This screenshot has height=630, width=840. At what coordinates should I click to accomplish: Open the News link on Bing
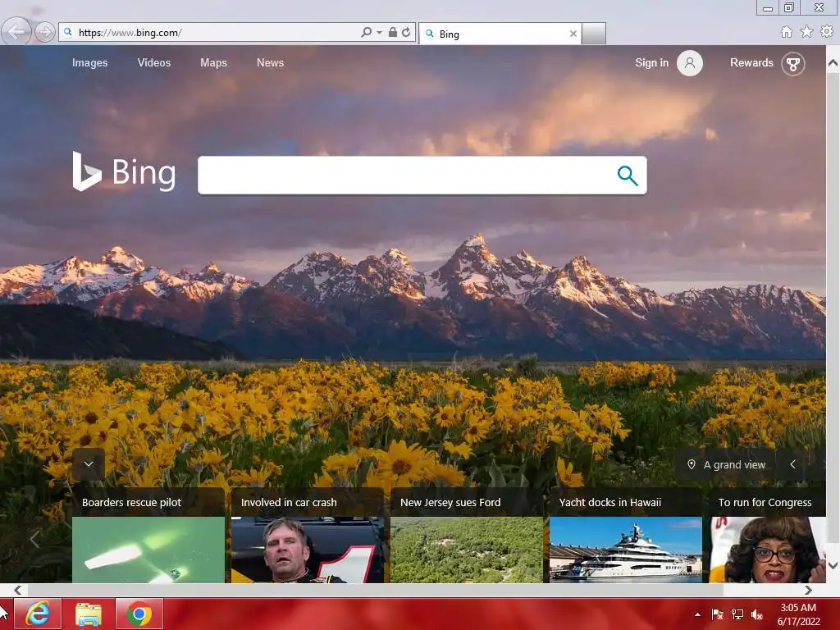(x=270, y=62)
